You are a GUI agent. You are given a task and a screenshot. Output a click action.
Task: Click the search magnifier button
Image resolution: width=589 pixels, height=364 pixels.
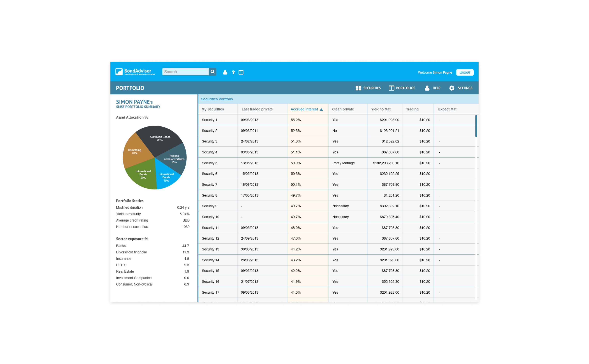click(212, 72)
